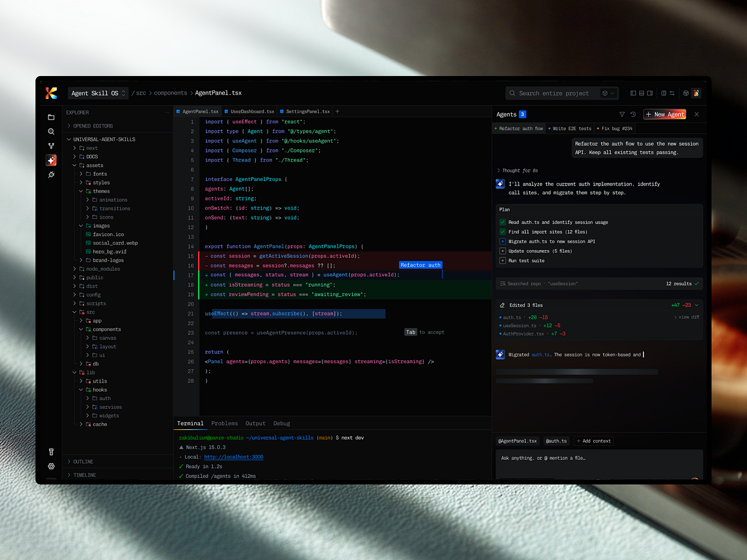Screen dimensions: 747x560
Task: Click the search scope cube dropdown in the search bar
Action: point(608,93)
